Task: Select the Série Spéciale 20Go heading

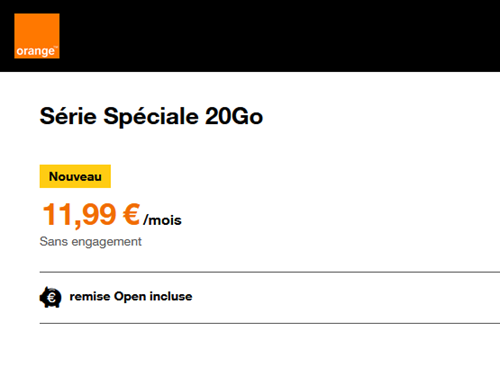Action: pos(151,116)
